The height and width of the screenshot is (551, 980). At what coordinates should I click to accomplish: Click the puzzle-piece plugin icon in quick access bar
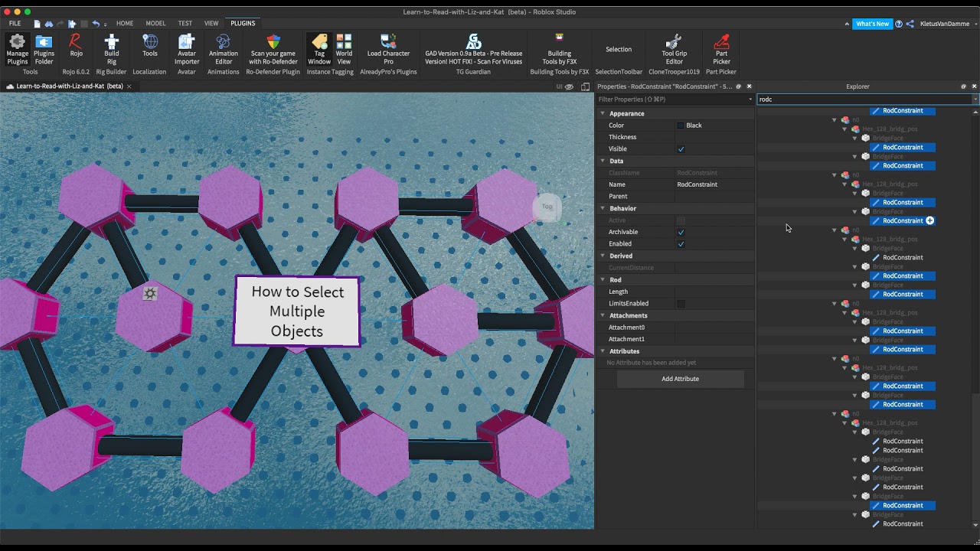pos(72,24)
